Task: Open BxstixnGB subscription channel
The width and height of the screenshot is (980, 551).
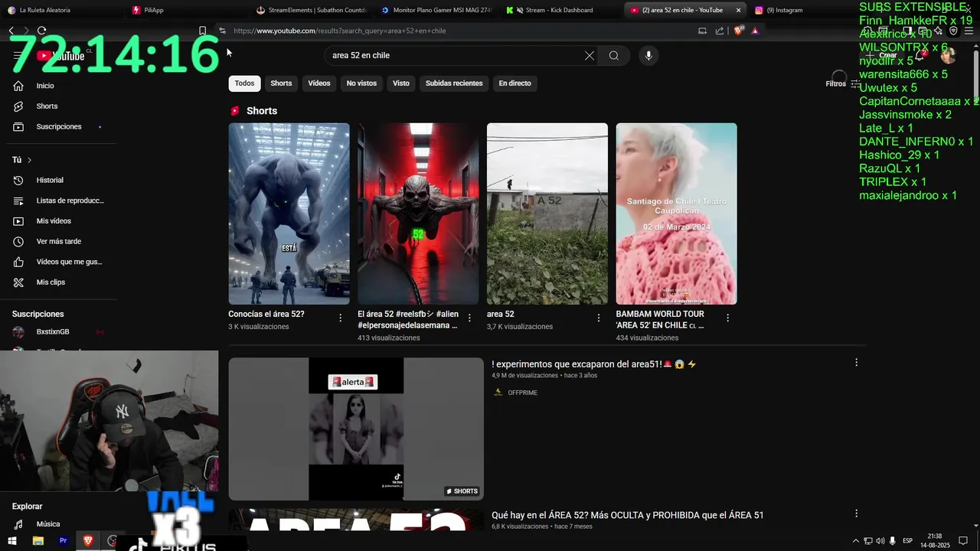Action: 53,331
